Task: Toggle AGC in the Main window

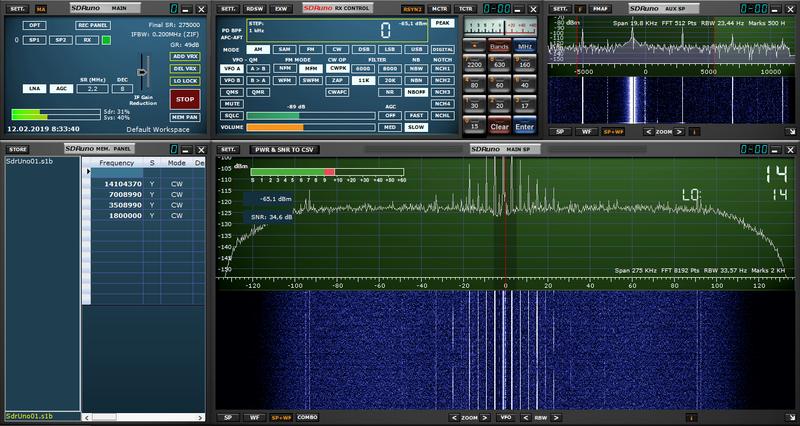Action: click(x=61, y=89)
